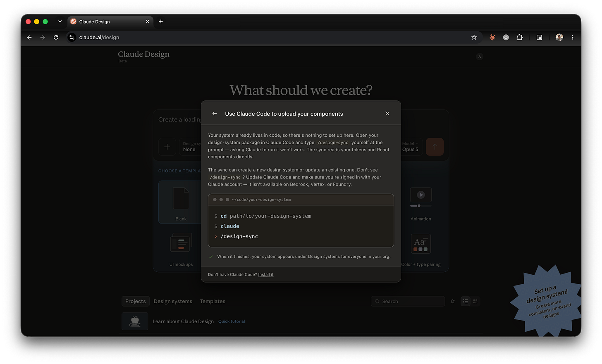The image size is (602, 364).
Task: Open the Install it link
Action: (265, 275)
